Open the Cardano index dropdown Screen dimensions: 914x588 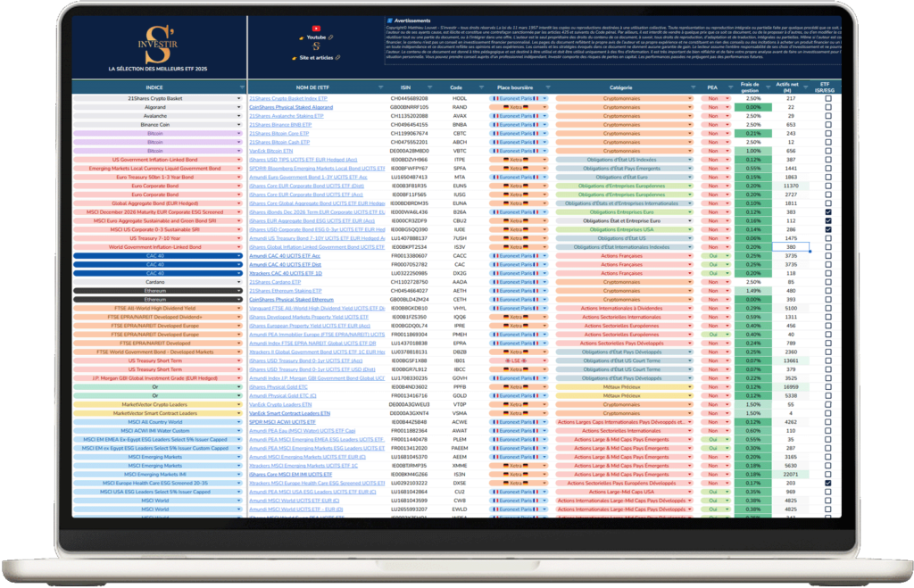point(239,282)
